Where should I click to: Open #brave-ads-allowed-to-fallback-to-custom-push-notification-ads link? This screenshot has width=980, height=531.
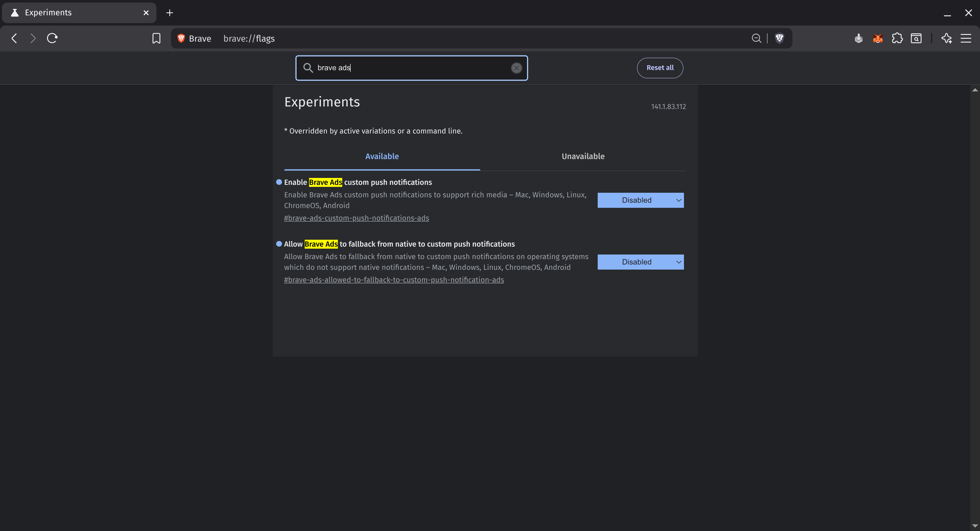pyautogui.click(x=394, y=280)
